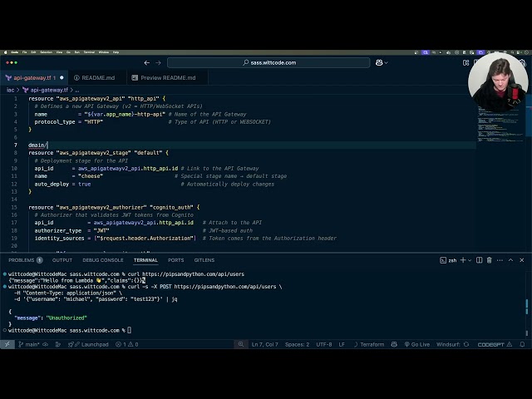Open the Edit menu

click(x=33, y=52)
